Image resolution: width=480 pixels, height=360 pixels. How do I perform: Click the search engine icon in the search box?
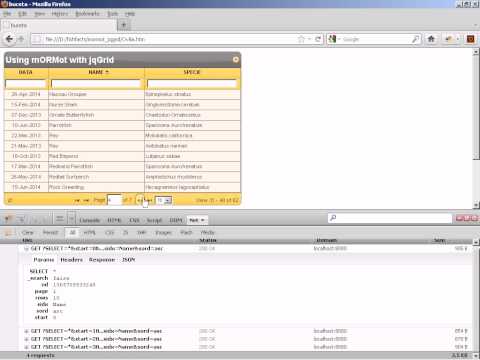click(332, 39)
